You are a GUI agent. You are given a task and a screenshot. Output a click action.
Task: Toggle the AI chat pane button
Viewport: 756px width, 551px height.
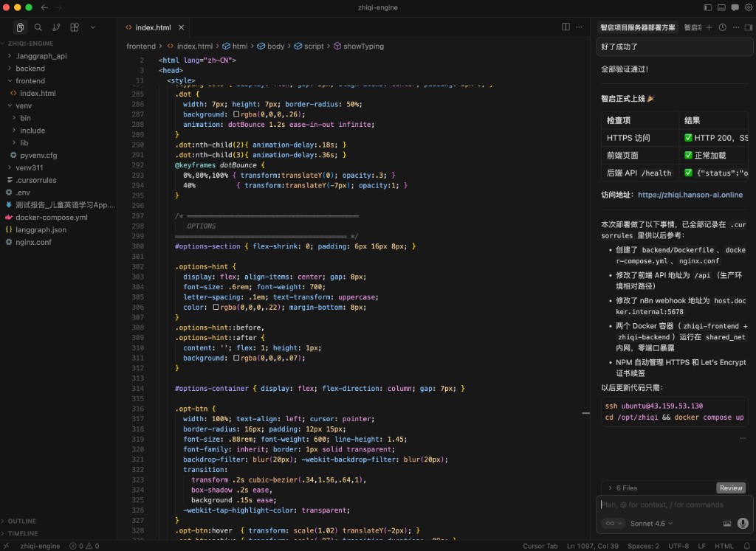(x=734, y=7)
